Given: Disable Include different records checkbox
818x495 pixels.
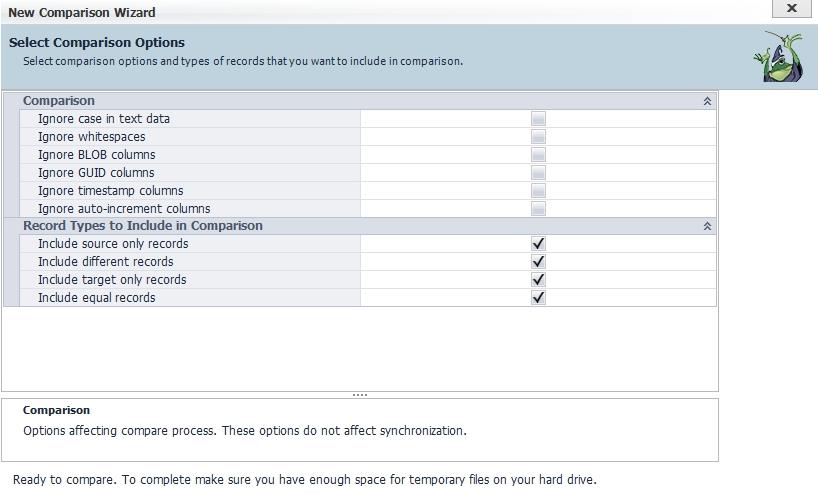Looking at the screenshot, I should pos(538,262).
